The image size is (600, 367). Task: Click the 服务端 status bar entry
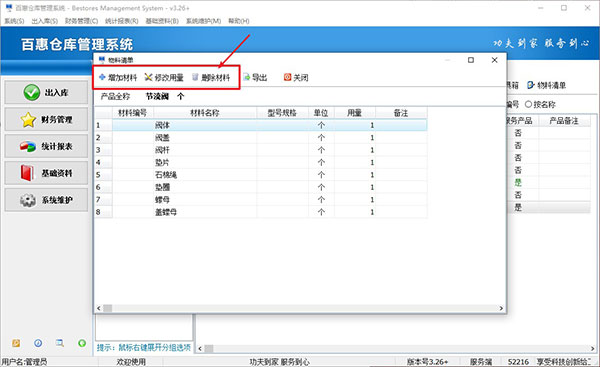pyautogui.click(x=481, y=362)
